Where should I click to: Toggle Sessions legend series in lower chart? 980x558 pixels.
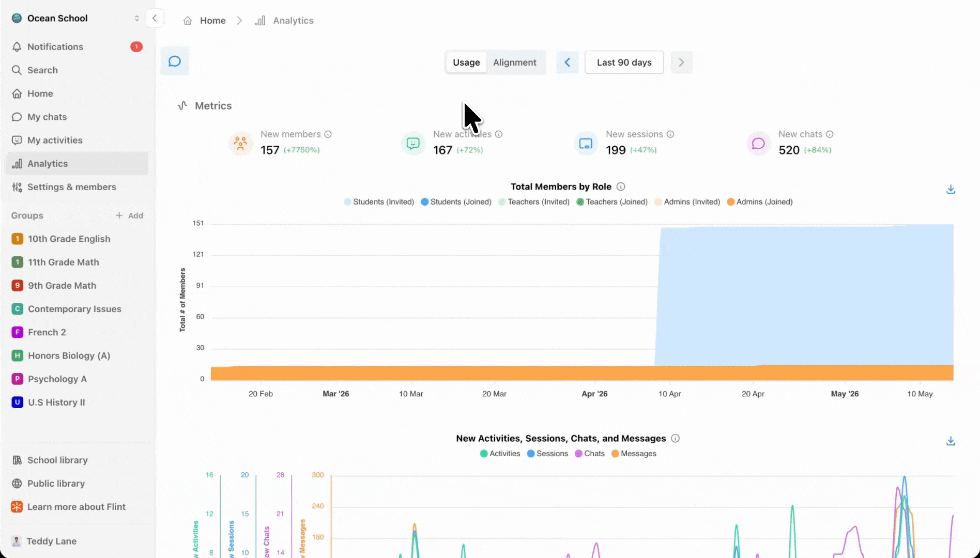coord(547,454)
